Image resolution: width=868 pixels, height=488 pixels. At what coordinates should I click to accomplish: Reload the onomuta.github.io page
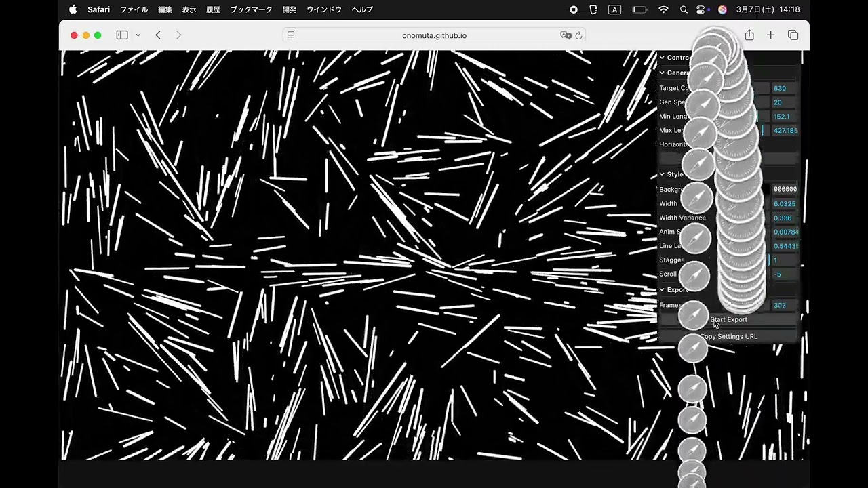pos(578,35)
